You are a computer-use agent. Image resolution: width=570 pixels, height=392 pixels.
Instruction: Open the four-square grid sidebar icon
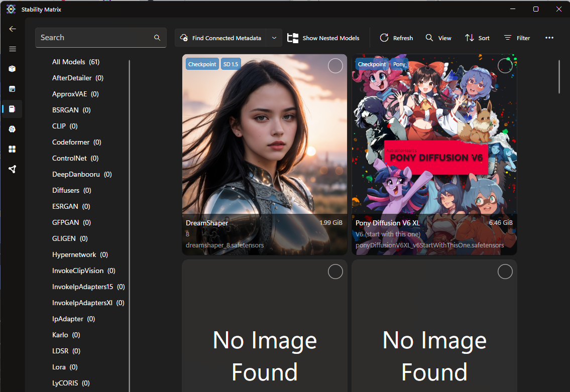(13, 149)
